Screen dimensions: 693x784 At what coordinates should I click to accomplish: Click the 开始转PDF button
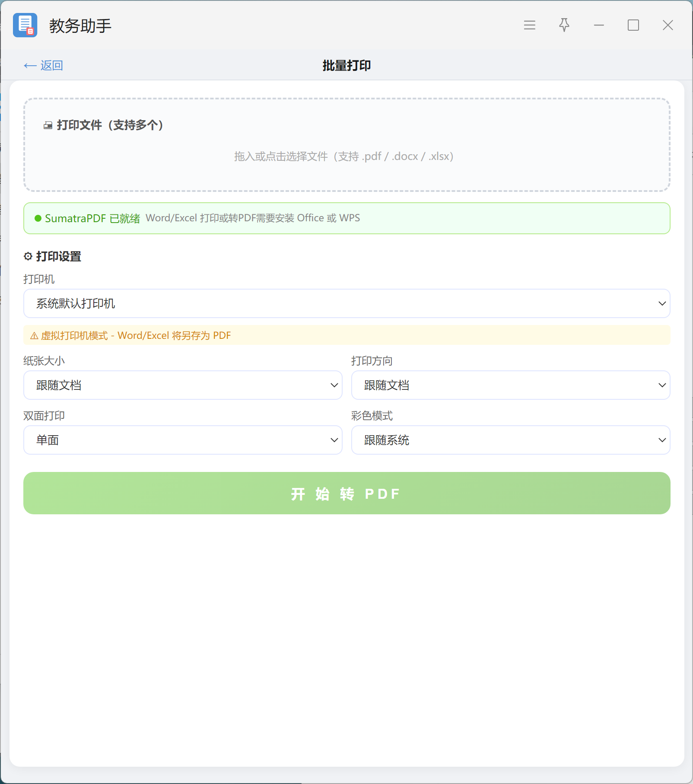[x=346, y=493]
